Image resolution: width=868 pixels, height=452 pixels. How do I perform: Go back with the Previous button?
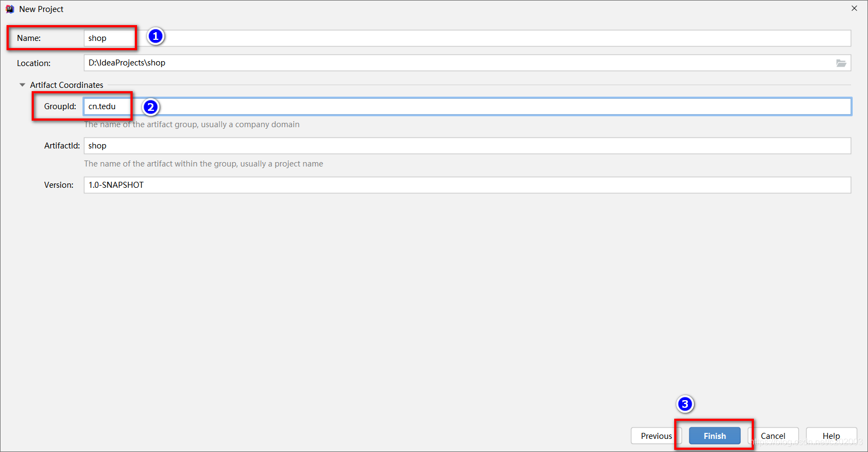click(656, 436)
